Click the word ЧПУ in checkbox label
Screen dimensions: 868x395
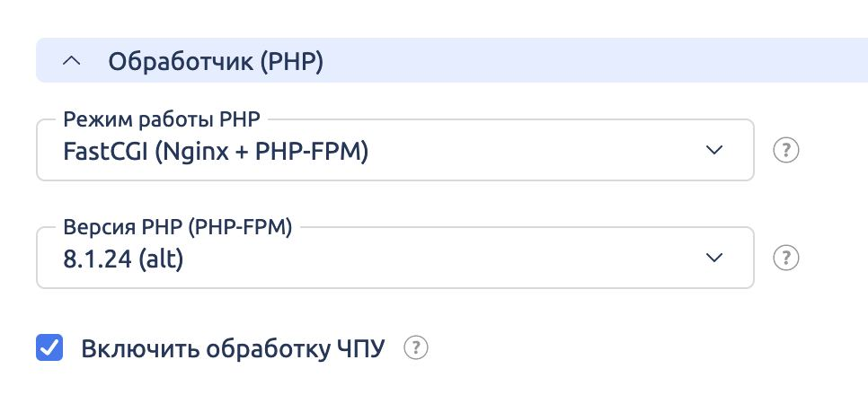[360, 348]
